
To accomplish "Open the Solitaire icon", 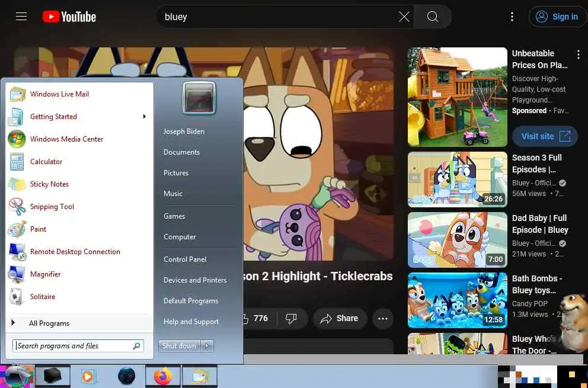I will (17, 297).
